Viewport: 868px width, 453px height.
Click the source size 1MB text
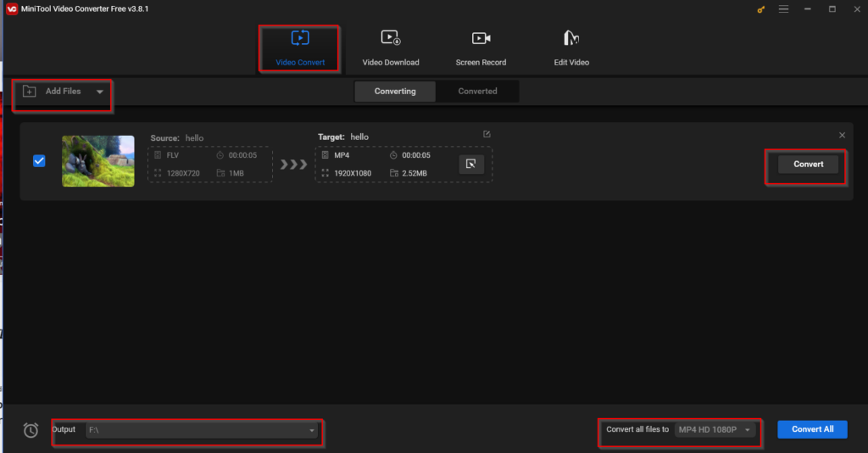coord(236,173)
